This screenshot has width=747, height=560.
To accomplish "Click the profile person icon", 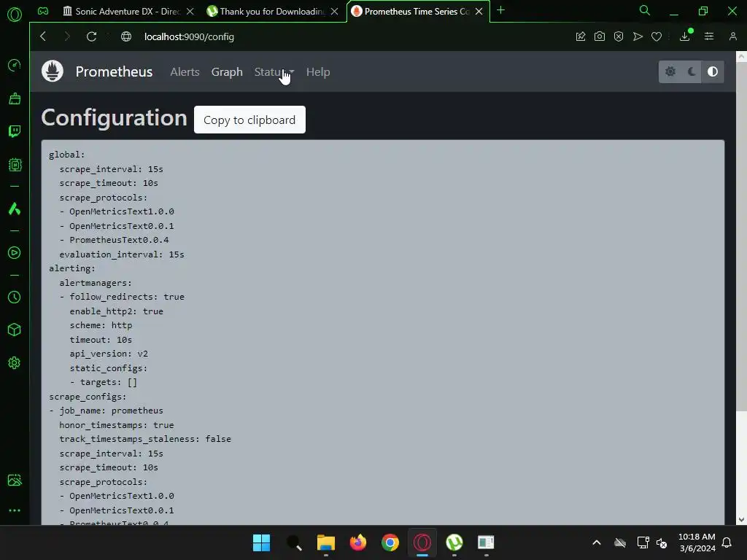I will pos(732,36).
